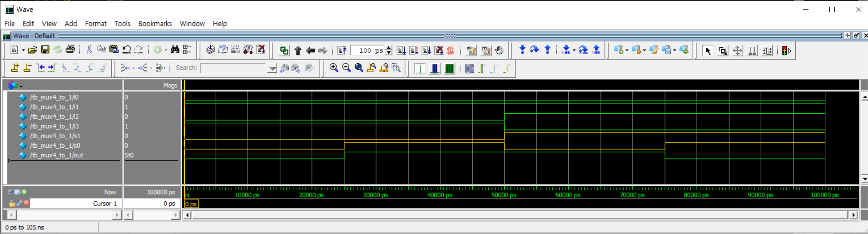Open the add-bookmark icon dropdown arrow
Screen dimensions: 868x234
tap(627, 50)
